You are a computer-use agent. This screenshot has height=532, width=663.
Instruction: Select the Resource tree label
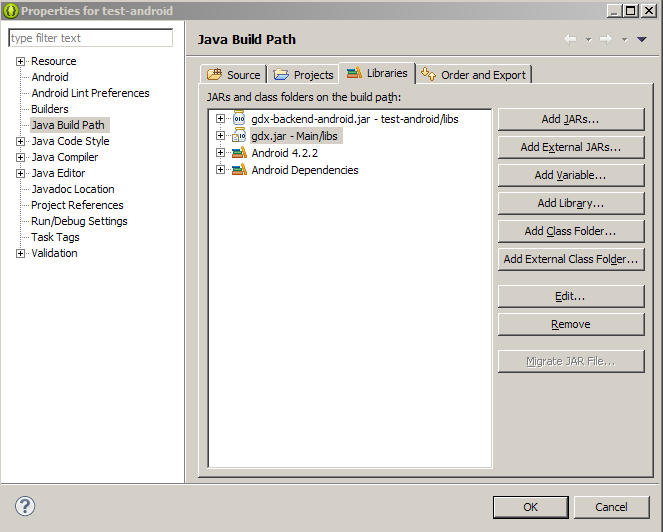tap(54, 61)
